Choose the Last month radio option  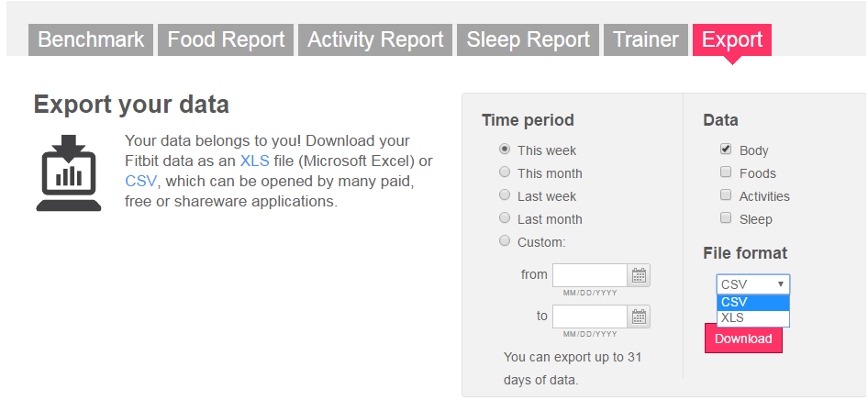[505, 218]
